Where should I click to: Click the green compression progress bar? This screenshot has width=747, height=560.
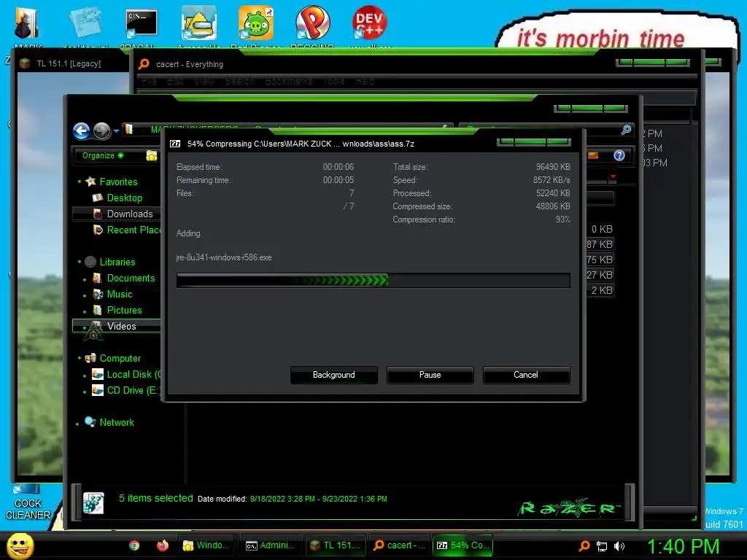coord(373,280)
